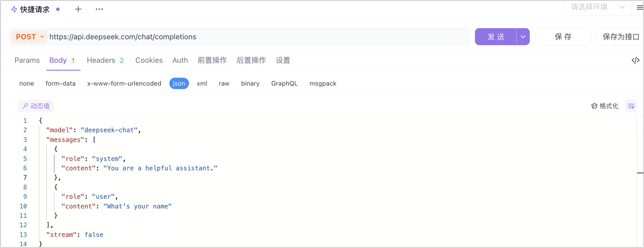Click the "What's your name" content string
644x248 pixels.
point(138,206)
